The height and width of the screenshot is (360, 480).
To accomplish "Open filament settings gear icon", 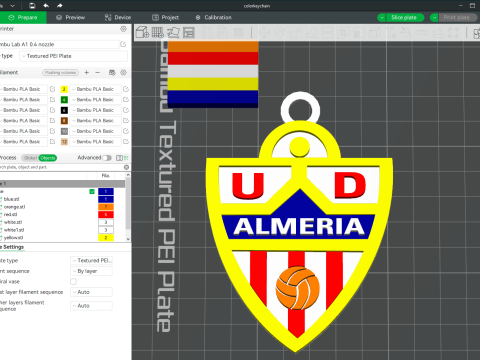I will click(123, 72).
